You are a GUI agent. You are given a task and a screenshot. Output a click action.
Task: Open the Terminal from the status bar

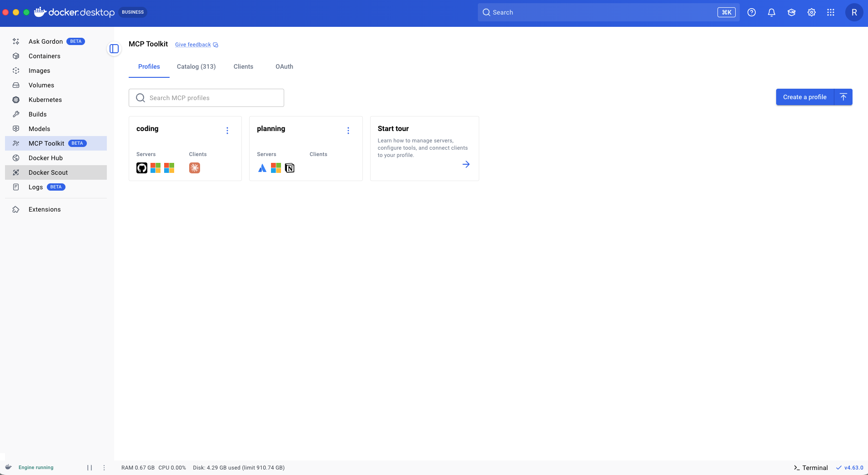[811, 468]
